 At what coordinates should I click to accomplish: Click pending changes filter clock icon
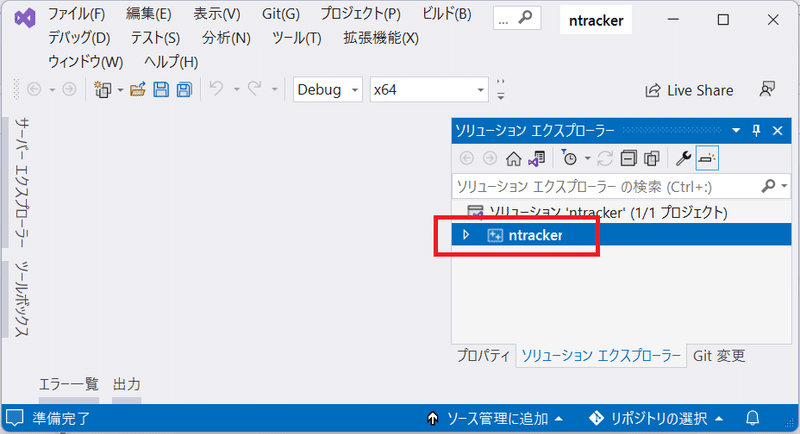pyautogui.click(x=568, y=158)
